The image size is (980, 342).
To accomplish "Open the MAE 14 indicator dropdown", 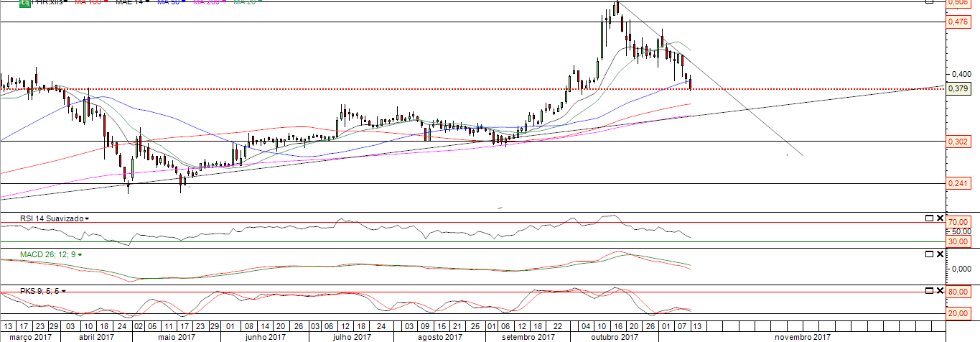I will tap(148, 2).
